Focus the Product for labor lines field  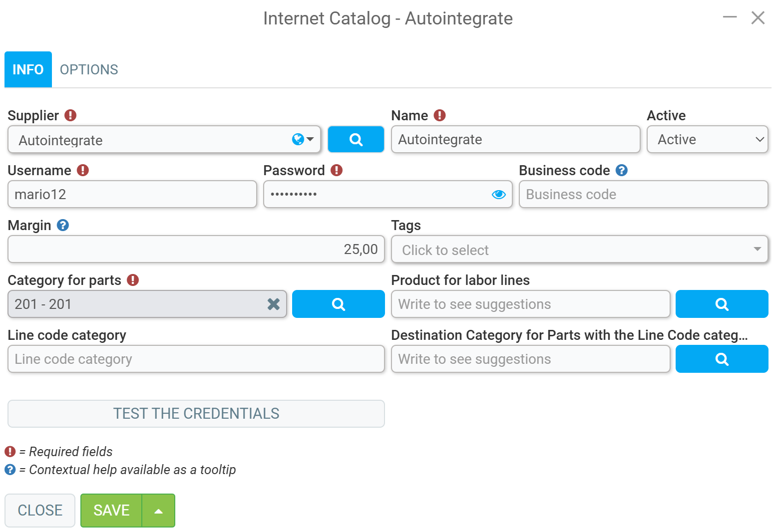[530, 304]
